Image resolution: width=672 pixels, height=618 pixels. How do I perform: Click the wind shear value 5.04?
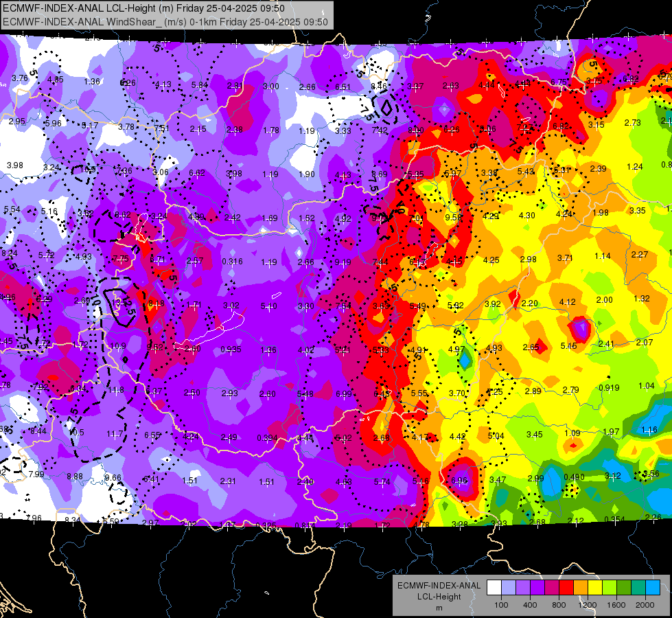pos(496,436)
